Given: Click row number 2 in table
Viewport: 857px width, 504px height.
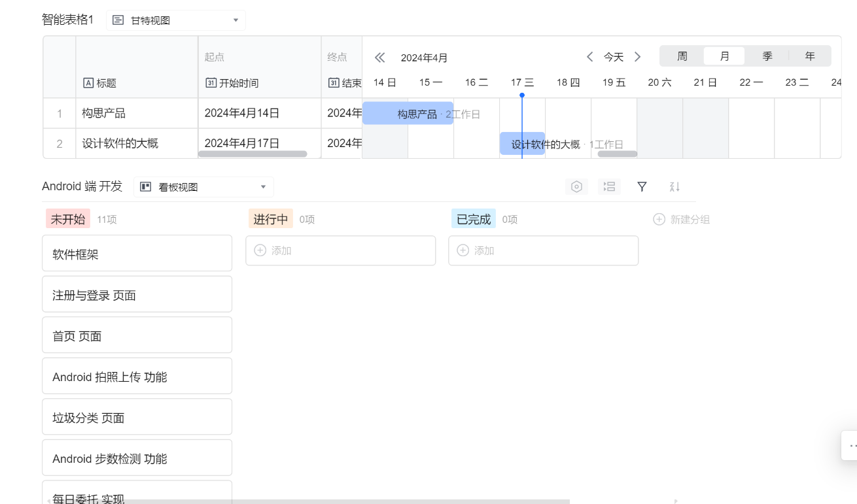Looking at the screenshot, I should click(60, 144).
